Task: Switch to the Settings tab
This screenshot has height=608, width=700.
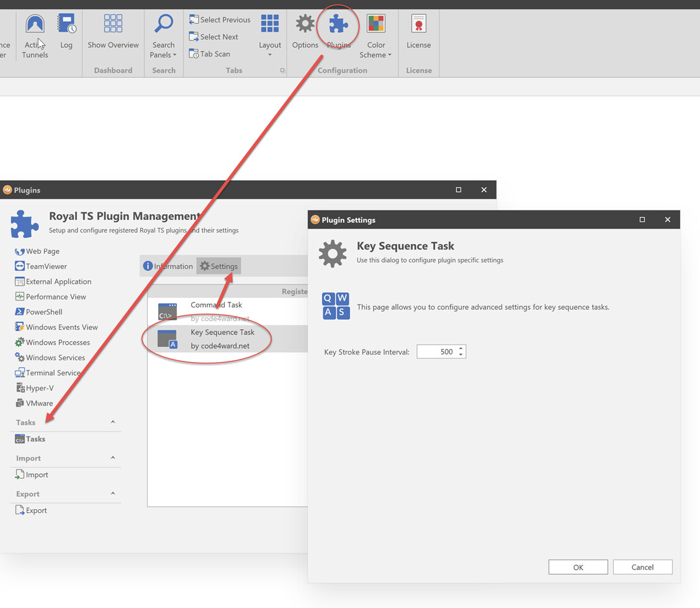Action: point(218,266)
